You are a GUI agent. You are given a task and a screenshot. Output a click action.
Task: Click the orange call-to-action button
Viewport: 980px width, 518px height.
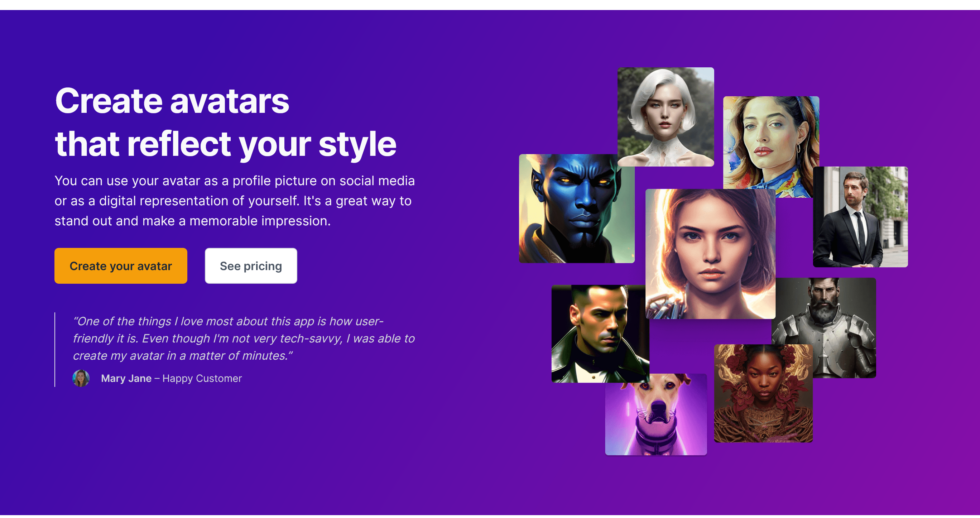[x=121, y=265]
